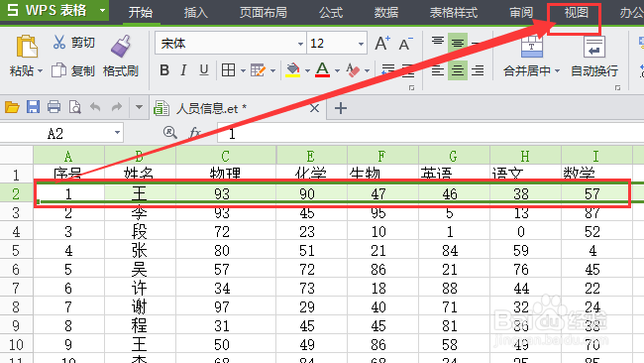Click the formula bar input field

pyautogui.click(x=430, y=133)
